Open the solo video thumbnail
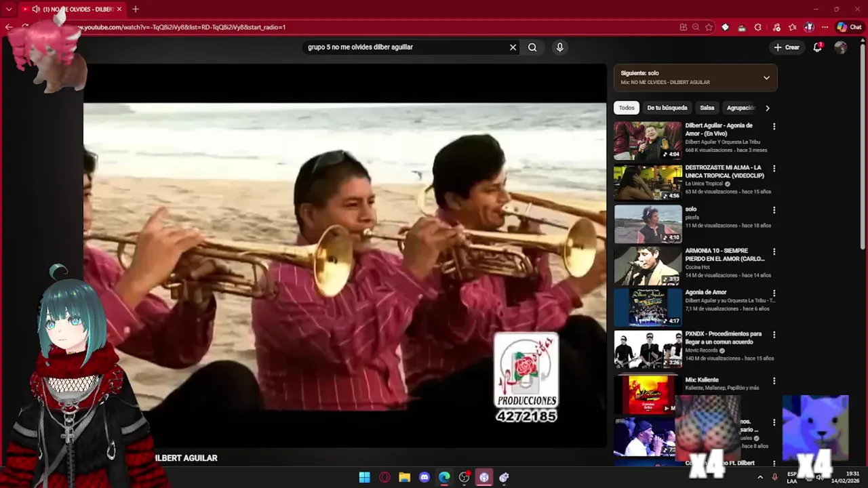Screen dimensions: 868x488 pos(648,224)
